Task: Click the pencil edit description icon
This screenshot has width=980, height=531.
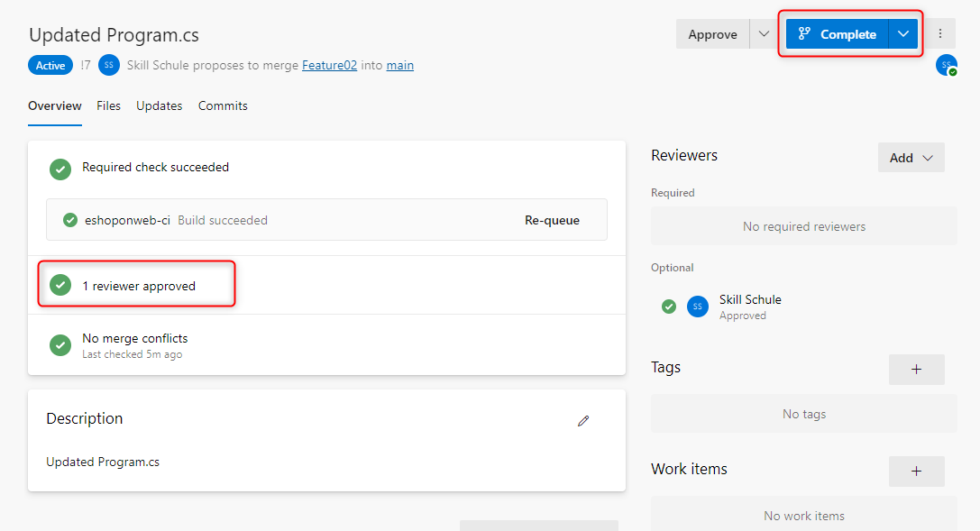Action: (x=583, y=420)
